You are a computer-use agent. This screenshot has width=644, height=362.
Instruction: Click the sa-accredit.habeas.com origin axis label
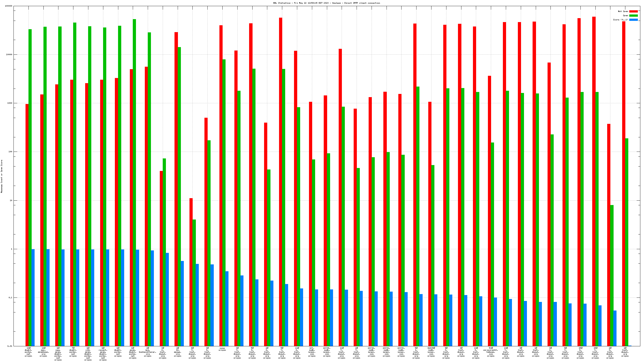click(491, 352)
